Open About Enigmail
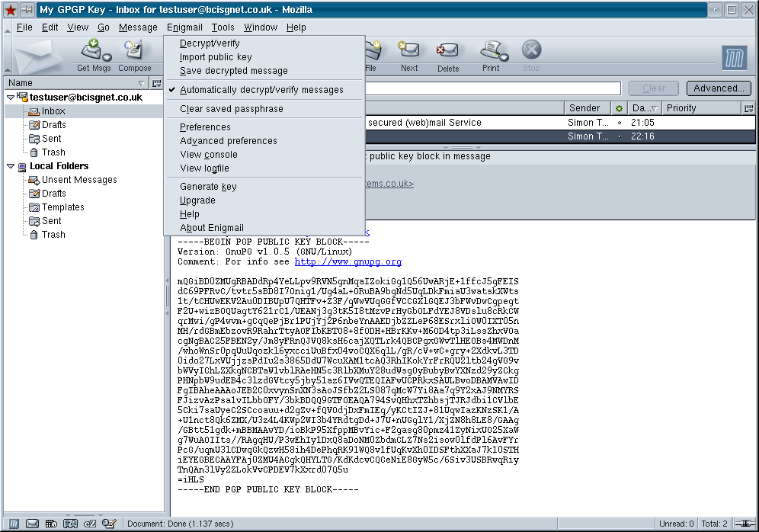 212,228
